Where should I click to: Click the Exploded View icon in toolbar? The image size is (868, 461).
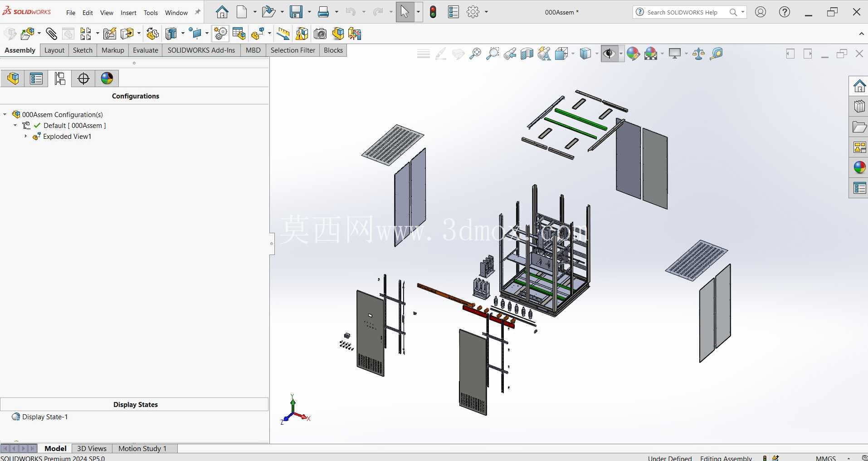pos(258,34)
